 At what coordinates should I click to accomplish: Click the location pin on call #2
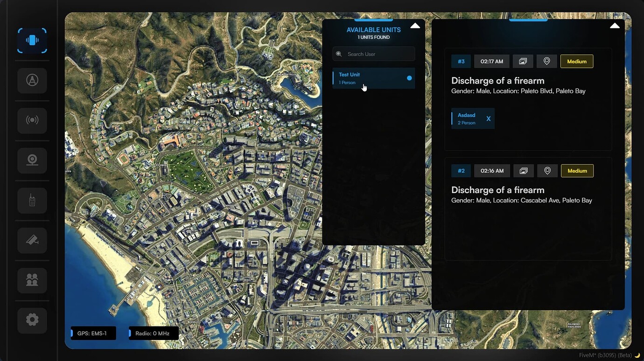(547, 171)
